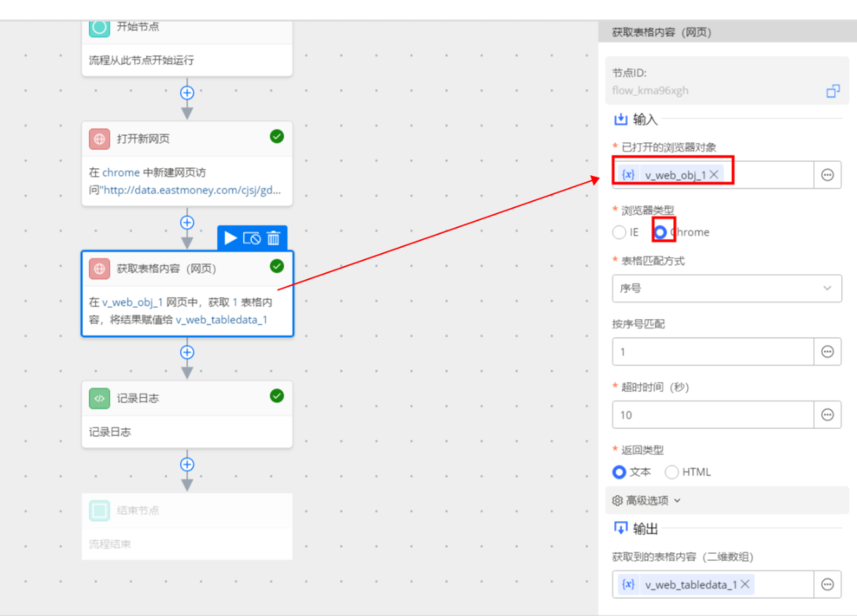Open variable picker for output table content field
Screen dimensions: 857x616
click(x=827, y=585)
